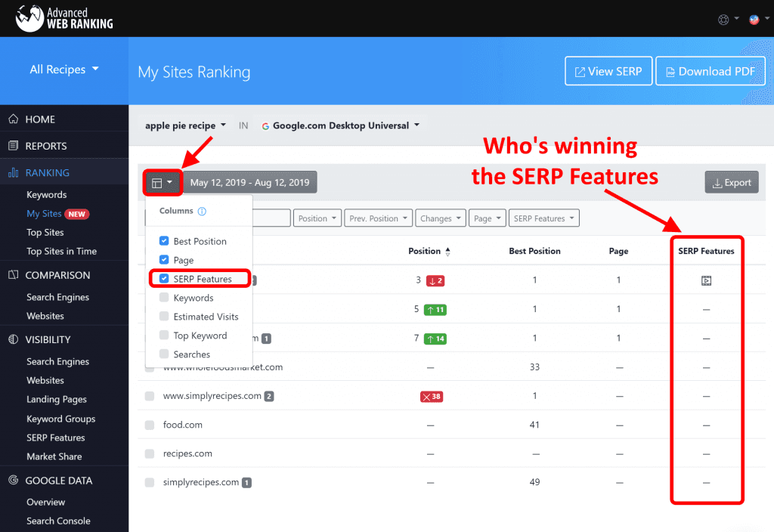Open the columns layout dropdown button
Screen dimensions: 774x532
(x=163, y=183)
